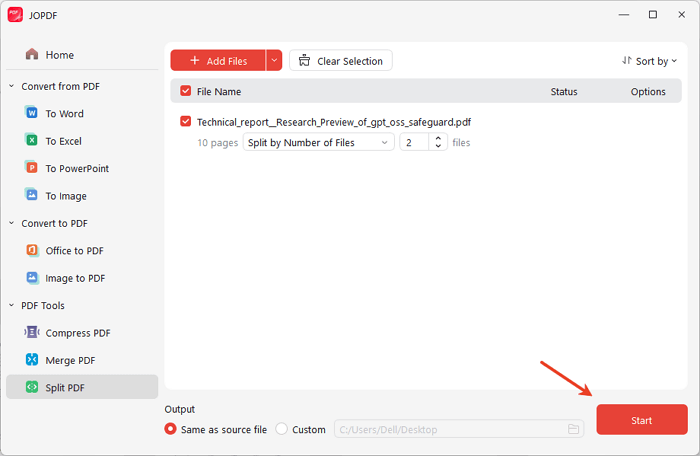Uncheck the Technical_report PDF file checkbox
This screenshot has height=456, width=700.
pos(186,121)
